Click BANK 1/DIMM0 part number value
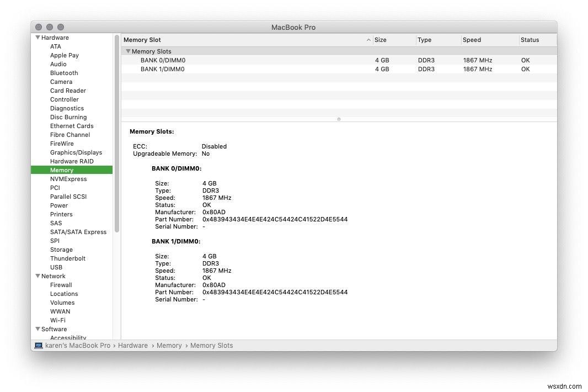The height and width of the screenshot is (392, 588). [275, 292]
